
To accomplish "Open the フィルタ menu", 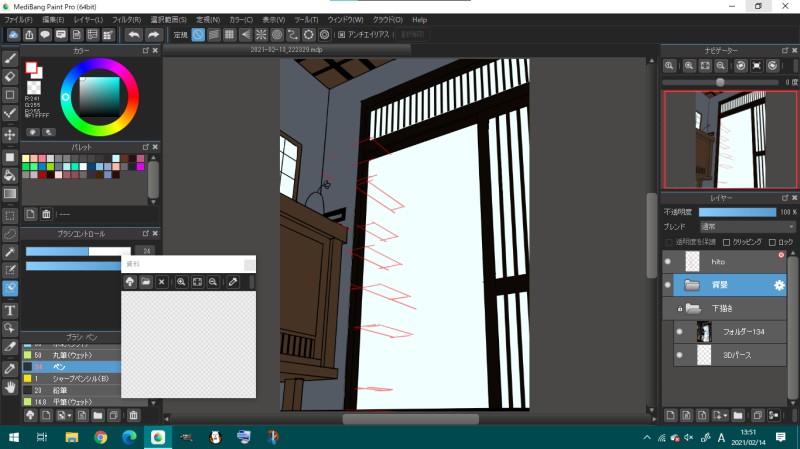I will pos(126,20).
